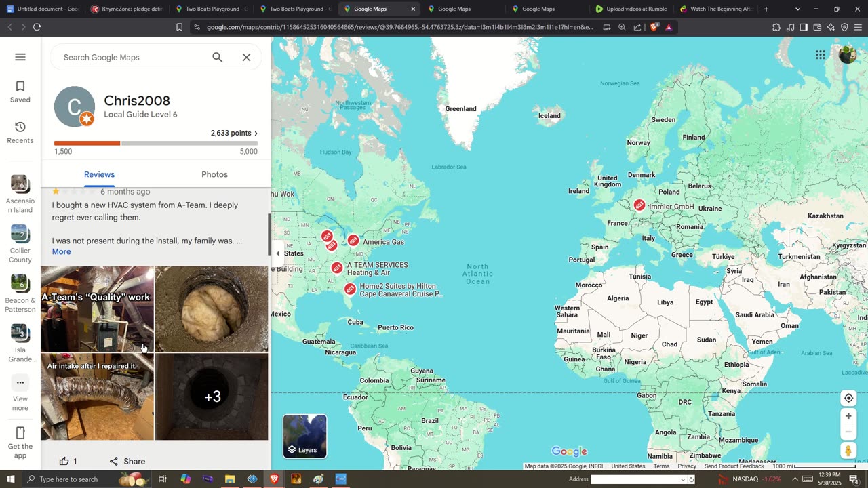Open Isla Grande recent item

coord(20,344)
